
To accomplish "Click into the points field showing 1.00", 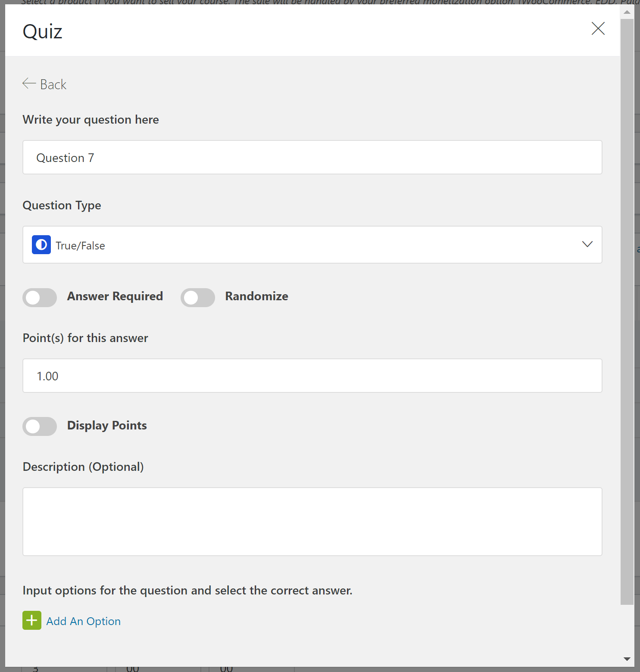I will pos(312,376).
